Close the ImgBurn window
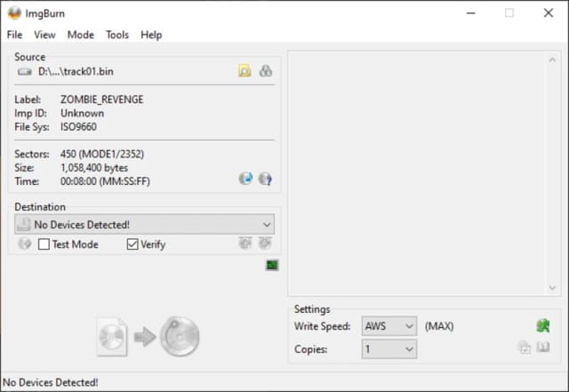This screenshot has height=392, width=569. (549, 13)
